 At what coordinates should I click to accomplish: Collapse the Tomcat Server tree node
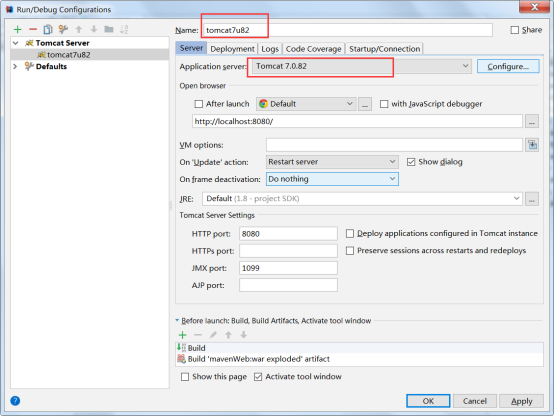click(x=16, y=43)
